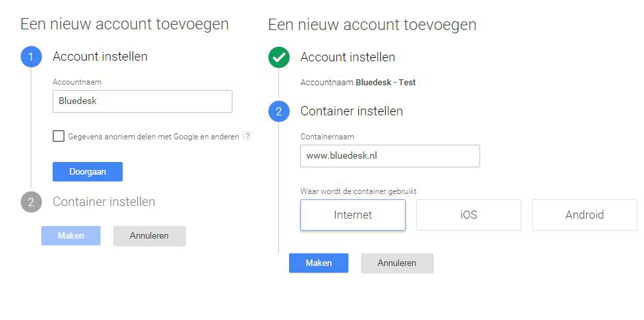Click the faded disabled Maken button

coord(71,235)
